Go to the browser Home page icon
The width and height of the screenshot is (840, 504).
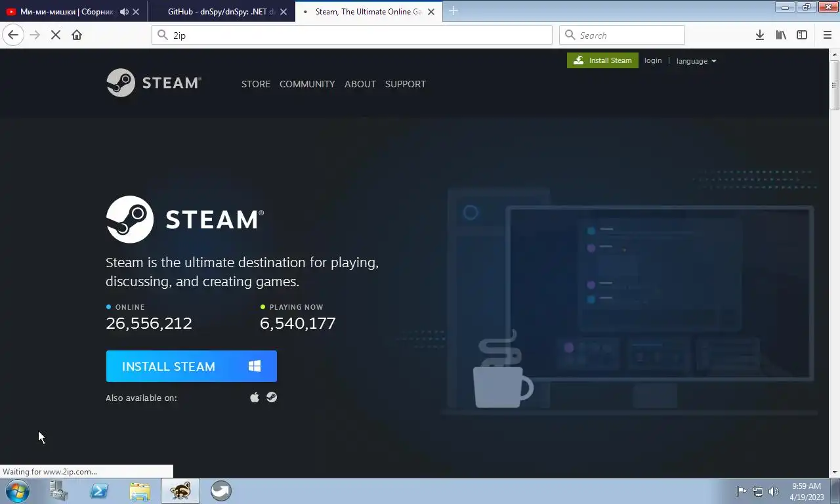click(77, 35)
